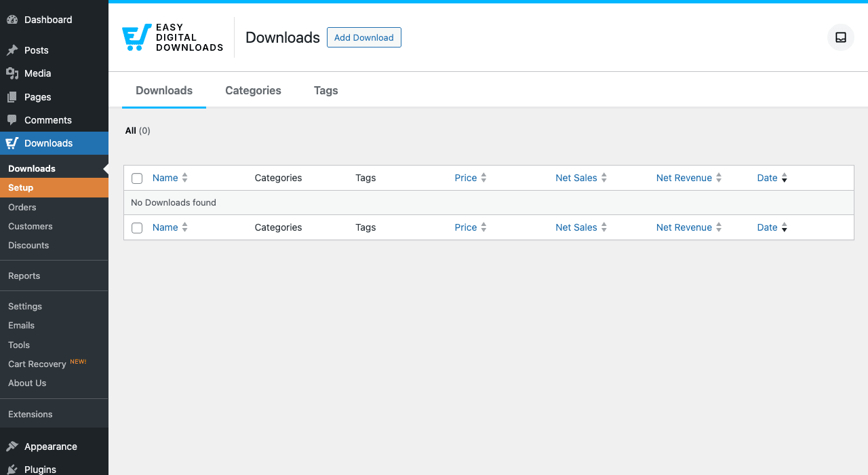The image size is (868, 475).
Task: Click the Date column header link
Action: click(x=767, y=178)
